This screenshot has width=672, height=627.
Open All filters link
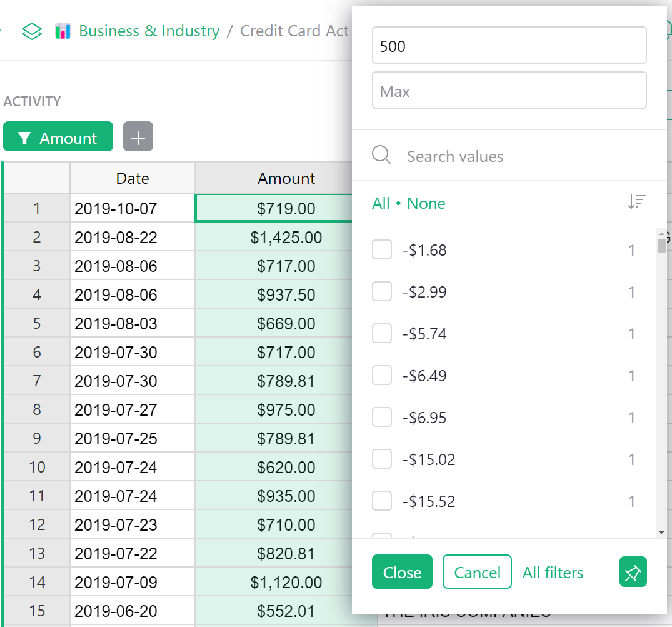click(553, 573)
